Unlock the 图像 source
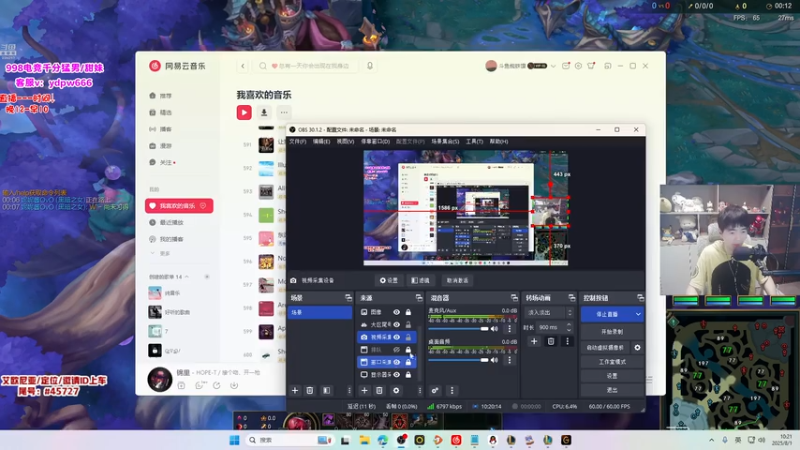Viewport: 800px width, 450px height. point(408,312)
